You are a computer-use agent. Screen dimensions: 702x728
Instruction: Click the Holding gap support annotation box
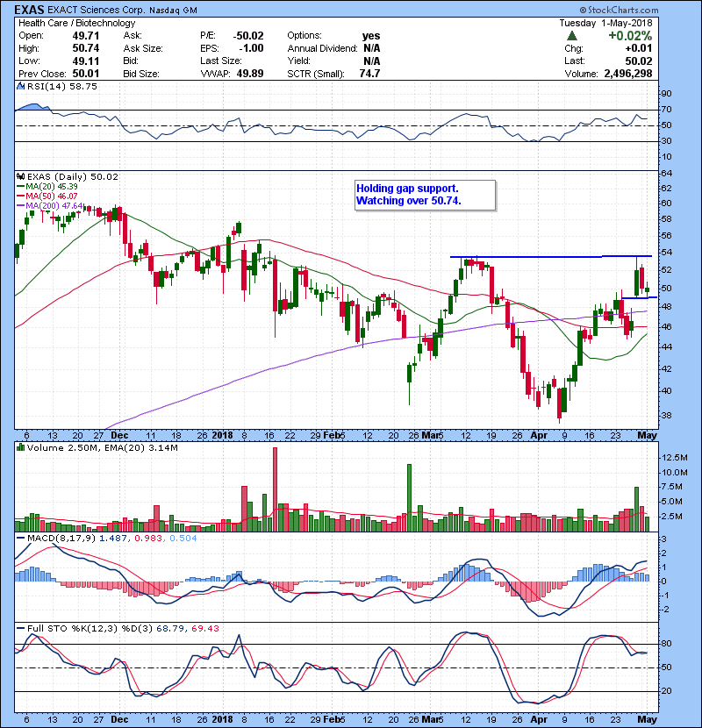click(425, 195)
